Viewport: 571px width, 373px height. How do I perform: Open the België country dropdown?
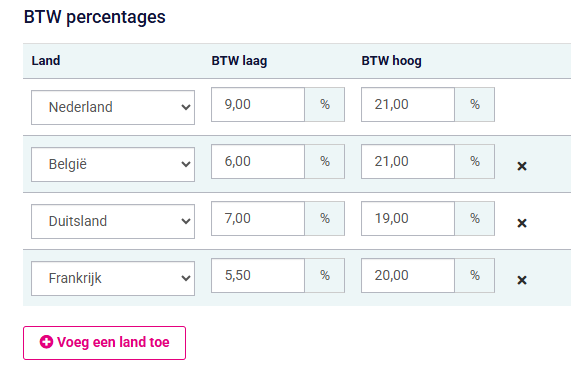(113, 164)
